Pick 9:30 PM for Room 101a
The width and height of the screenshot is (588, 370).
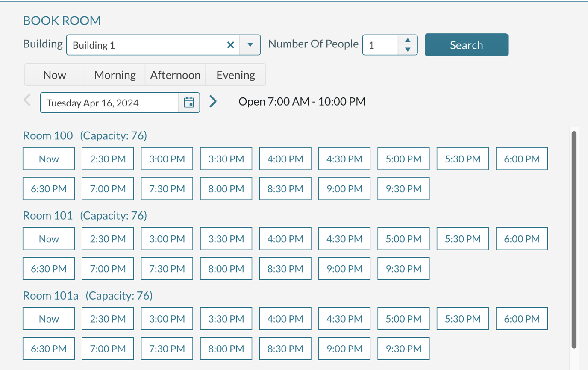(x=403, y=349)
